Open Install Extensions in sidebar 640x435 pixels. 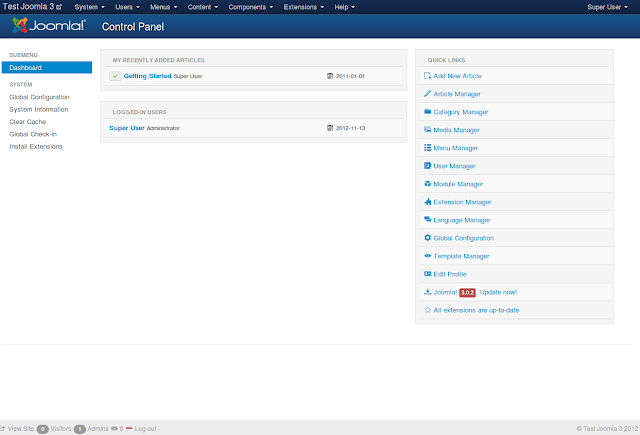point(36,146)
